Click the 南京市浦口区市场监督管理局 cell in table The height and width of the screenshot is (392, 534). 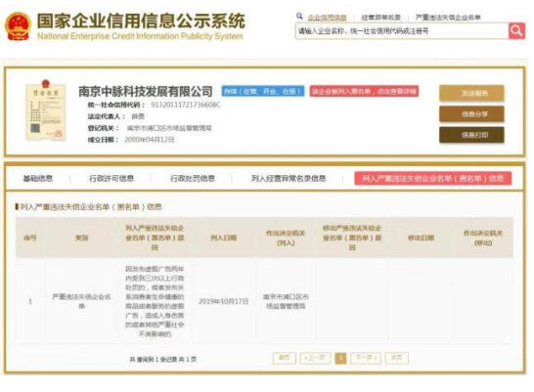(x=286, y=301)
